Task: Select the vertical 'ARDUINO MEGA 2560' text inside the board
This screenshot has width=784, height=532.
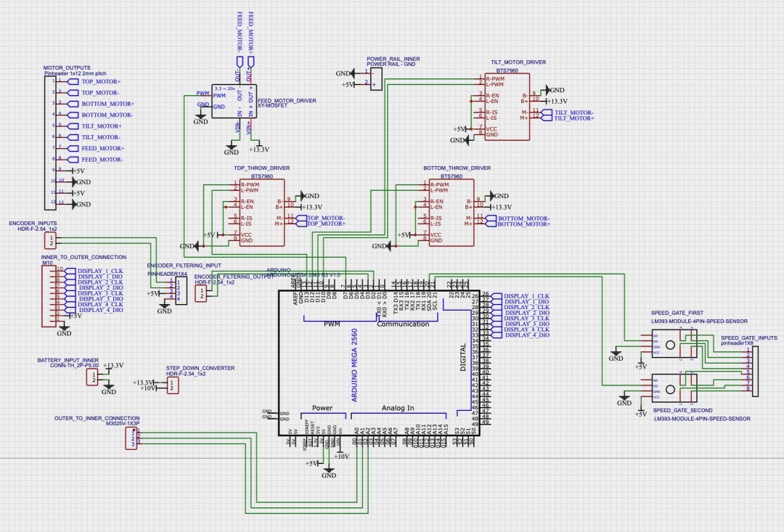Action: [x=354, y=365]
